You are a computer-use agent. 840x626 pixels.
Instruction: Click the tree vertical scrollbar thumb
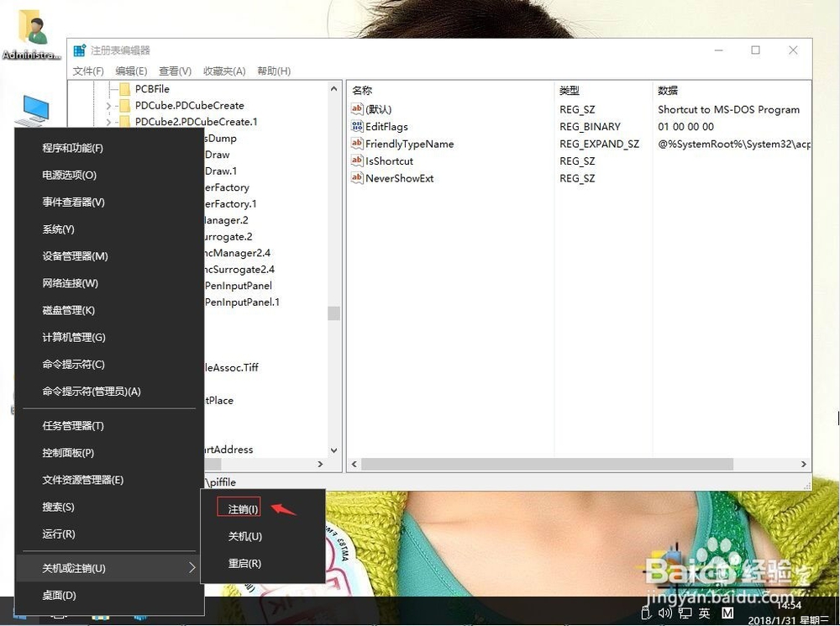point(333,313)
